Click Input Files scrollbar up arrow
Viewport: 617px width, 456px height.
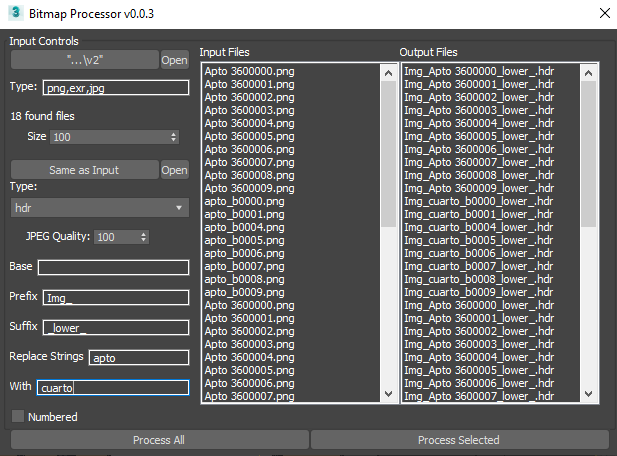coord(388,73)
